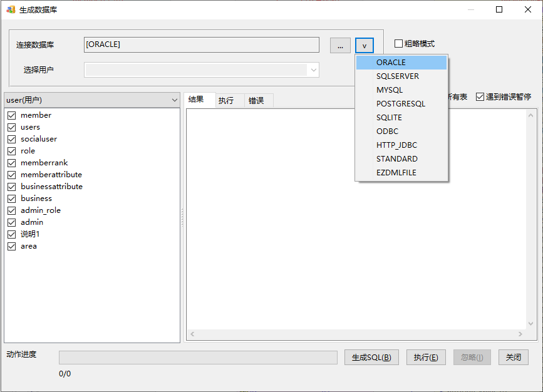Toggle the memberattribute checkbox
The width and height of the screenshot is (543, 392).
tap(12, 175)
